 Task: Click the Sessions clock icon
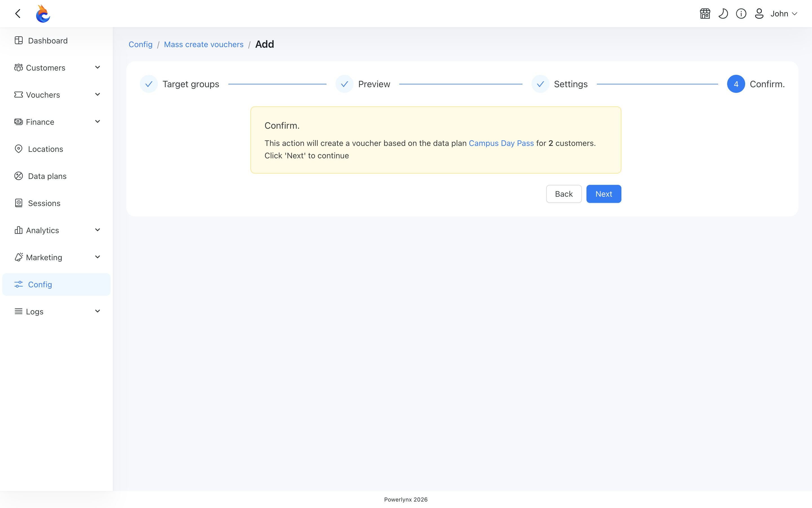click(x=19, y=203)
